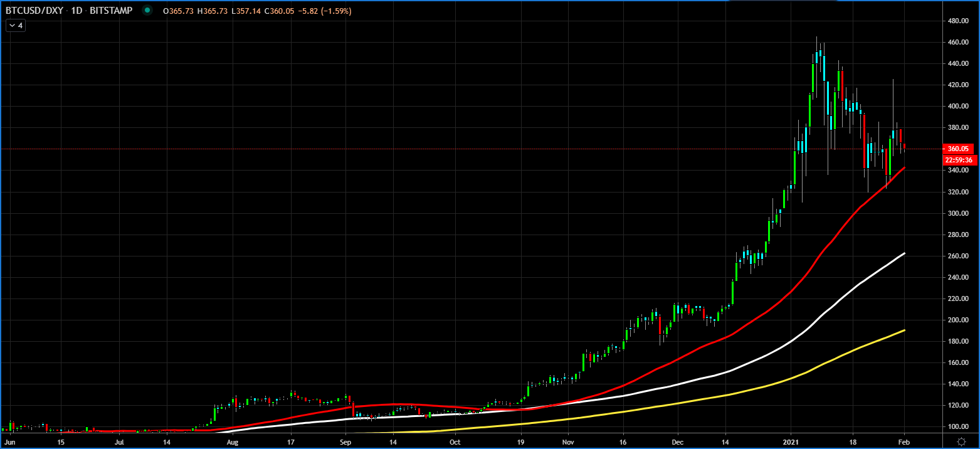The image size is (980, 449).
Task: Open chart settings via the gear icon
Action: tap(960, 441)
